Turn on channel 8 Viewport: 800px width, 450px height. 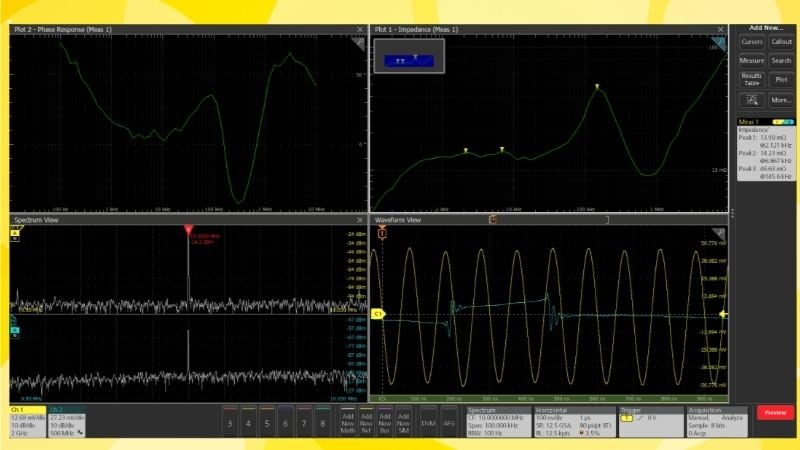tap(322, 421)
